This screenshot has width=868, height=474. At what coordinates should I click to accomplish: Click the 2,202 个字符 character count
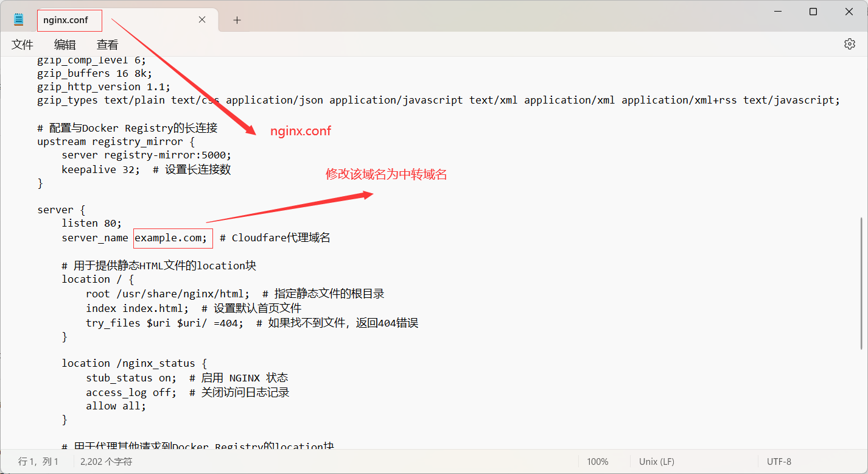coord(106,462)
